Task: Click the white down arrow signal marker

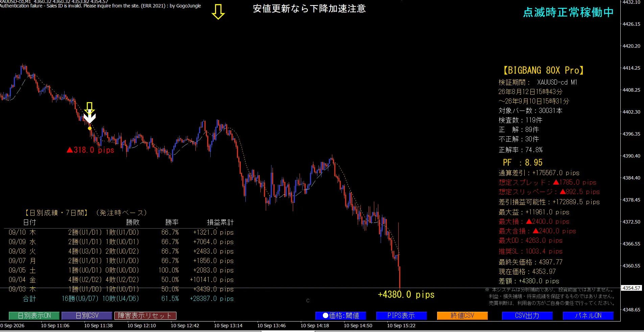Action: (x=90, y=116)
